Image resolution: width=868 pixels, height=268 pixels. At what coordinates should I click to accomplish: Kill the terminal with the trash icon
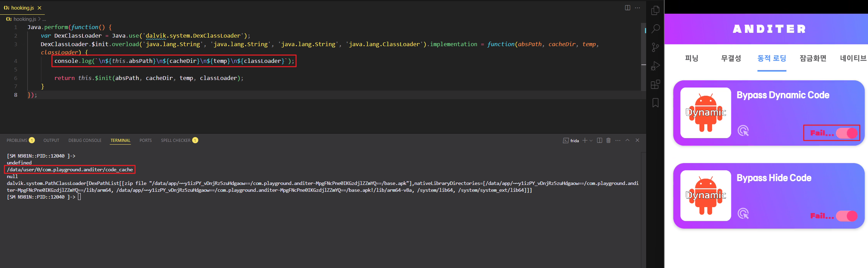coord(609,140)
